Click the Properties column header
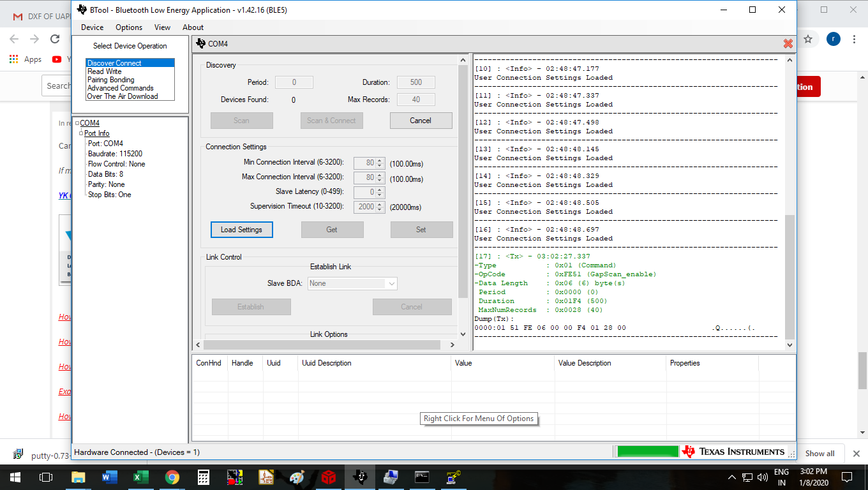 [x=712, y=363]
